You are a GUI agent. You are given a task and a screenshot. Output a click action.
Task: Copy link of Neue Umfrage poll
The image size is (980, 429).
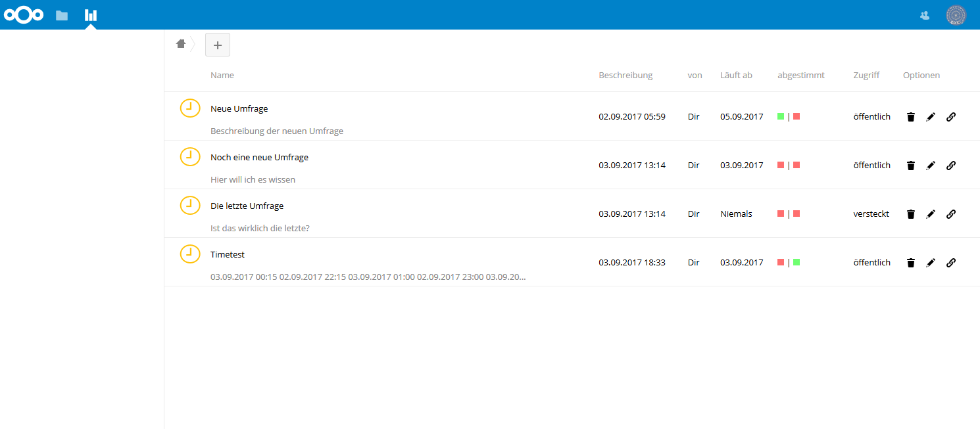point(951,117)
